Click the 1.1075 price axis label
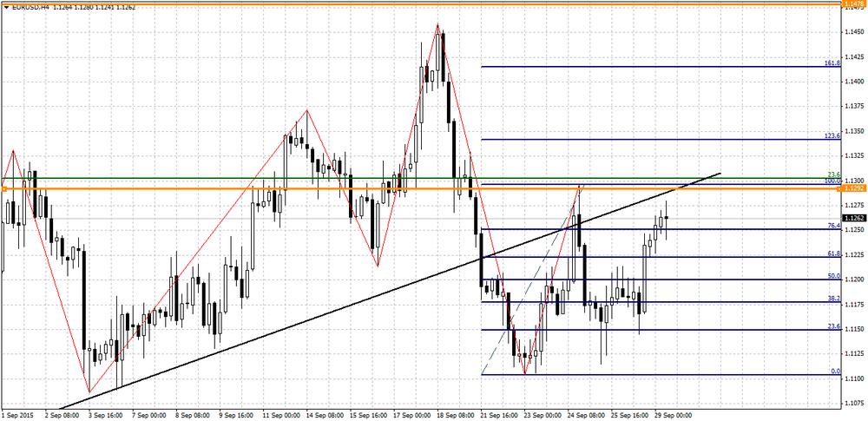The height and width of the screenshot is (421, 868). [853, 404]
